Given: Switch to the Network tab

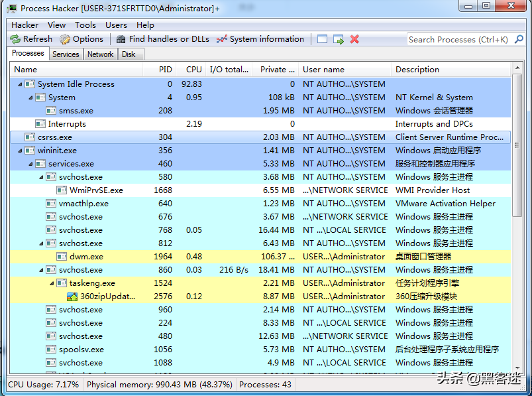Looking at the screenshot, I should coord(100,54).
